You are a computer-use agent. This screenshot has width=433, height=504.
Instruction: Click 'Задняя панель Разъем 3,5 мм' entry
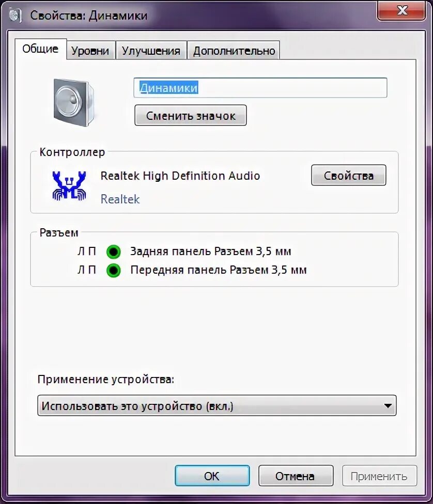[x=211, y=251]
